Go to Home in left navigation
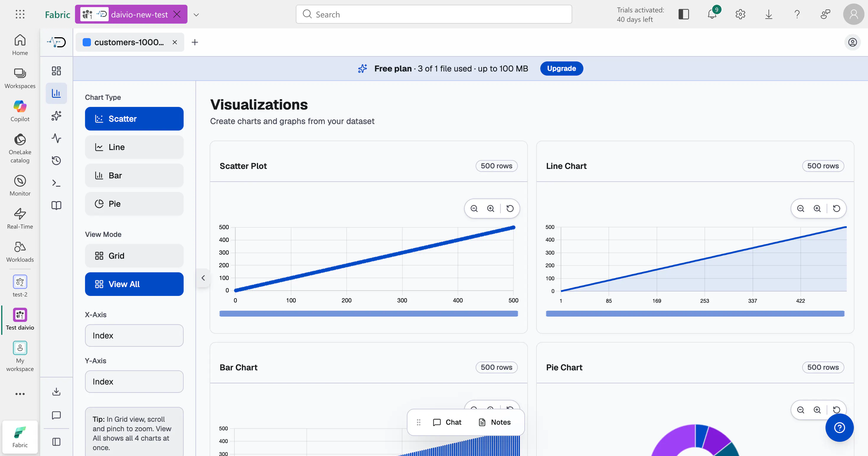 pos(20,45)
